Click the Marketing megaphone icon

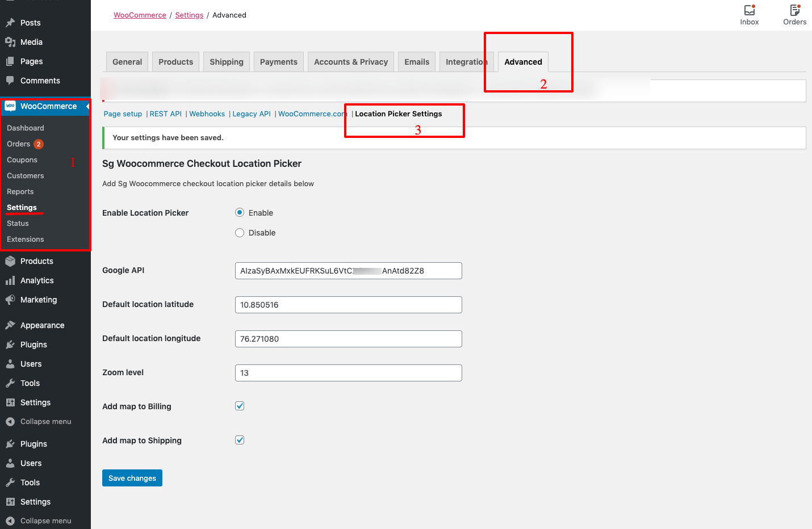[x=10, y=300]
